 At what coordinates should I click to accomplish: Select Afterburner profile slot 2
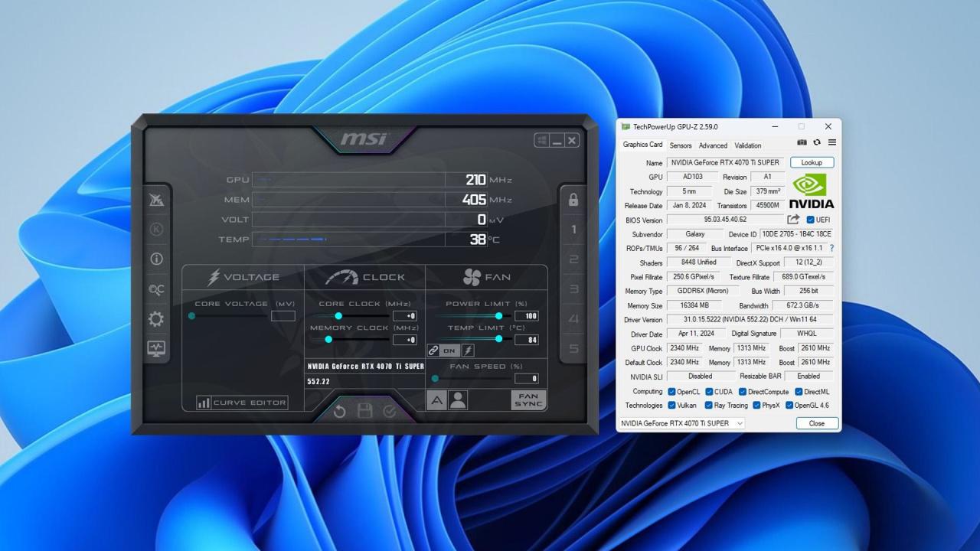point(573,259)
